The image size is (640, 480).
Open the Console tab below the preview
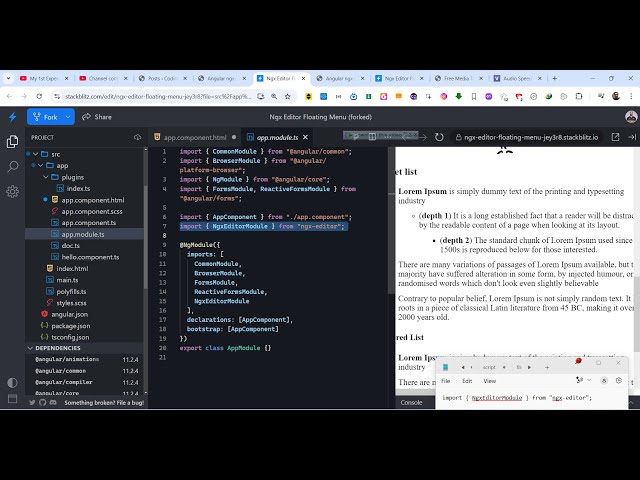[x=412, y=402]
